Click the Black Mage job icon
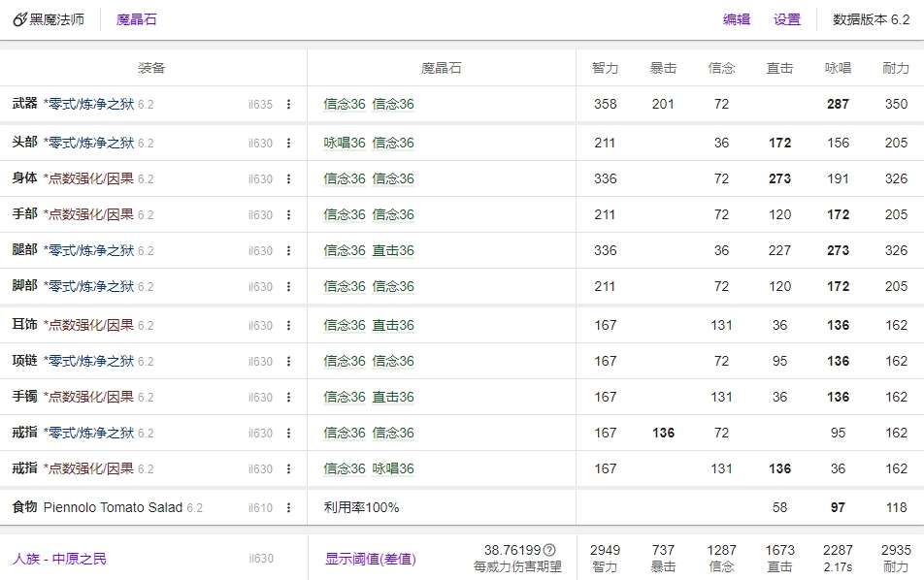Image resolution: width=924 pixels, height=580 pixels. point(19,19)
